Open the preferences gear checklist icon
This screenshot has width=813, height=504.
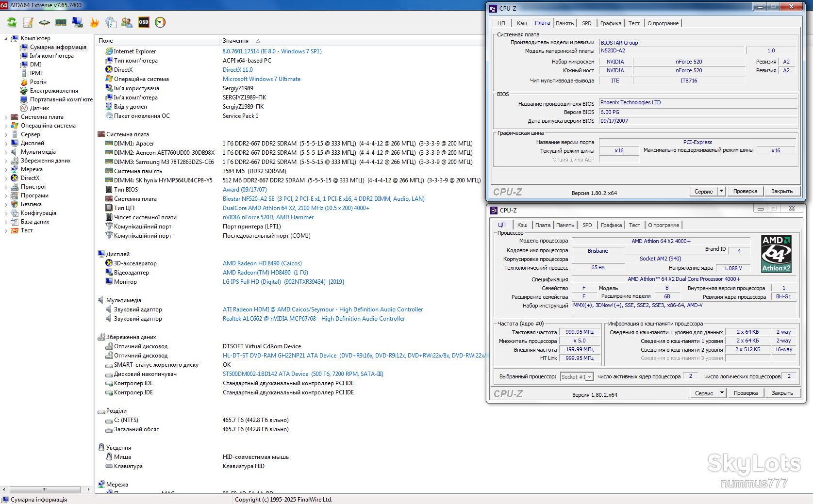[111, 22]
